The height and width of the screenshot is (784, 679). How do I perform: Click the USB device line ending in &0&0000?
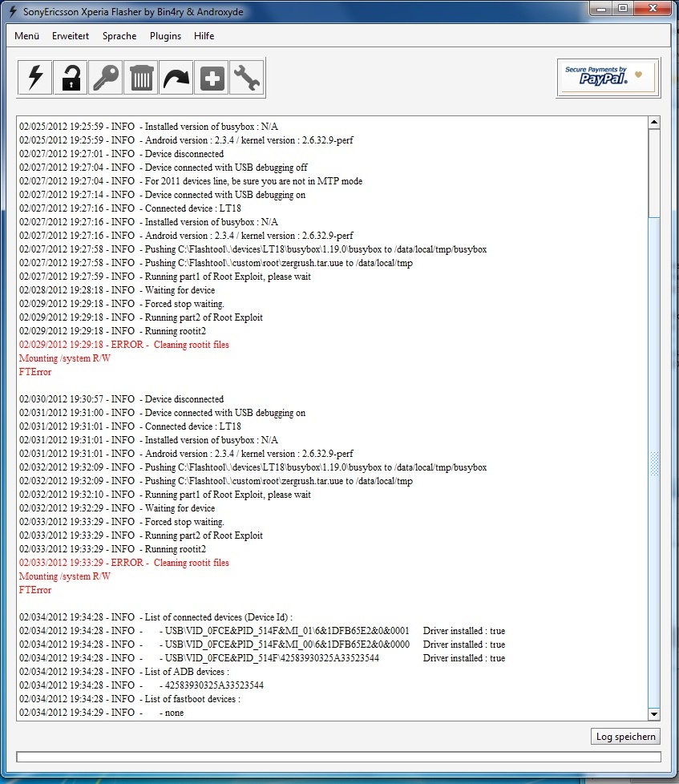(262, 645)
